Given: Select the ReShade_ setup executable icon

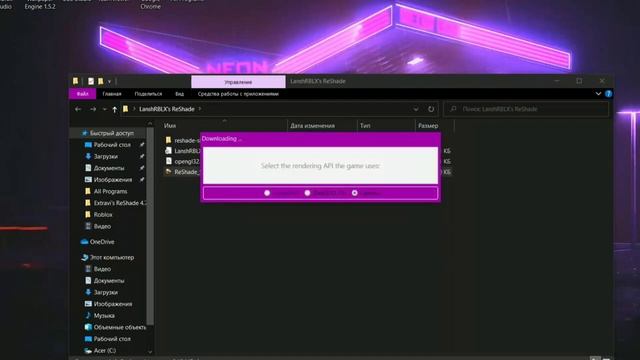Looking at the screenshot, I should (x=168, y=172).
